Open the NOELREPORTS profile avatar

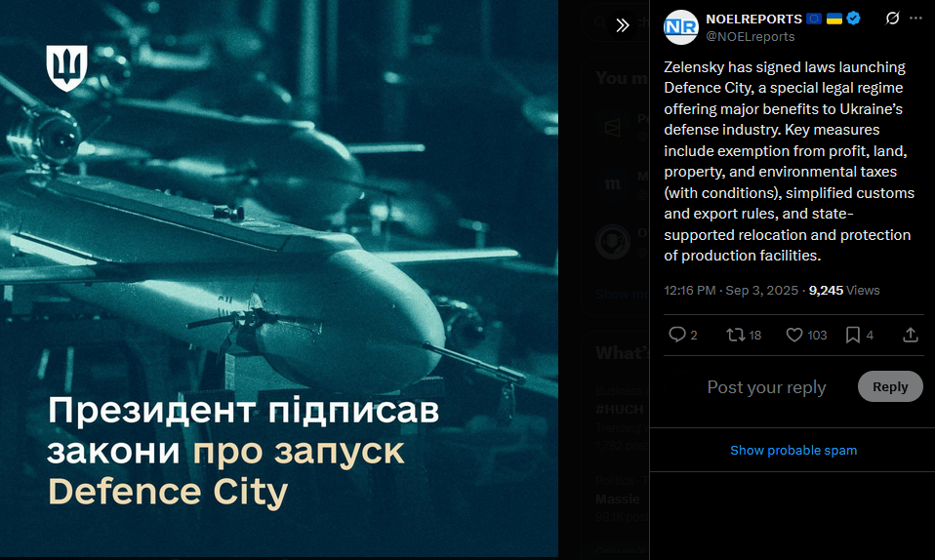click(x=681, y=27)
